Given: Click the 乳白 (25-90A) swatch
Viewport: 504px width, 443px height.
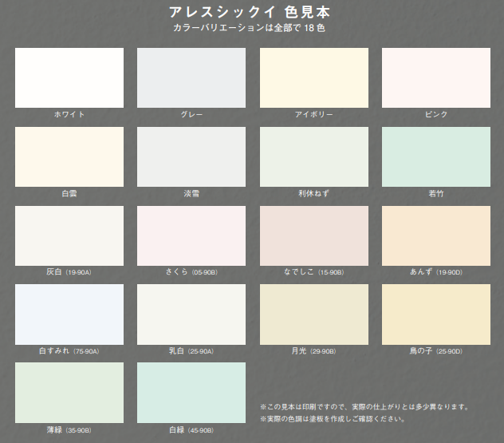Looking at the screenshot, I should coord(191,314).
